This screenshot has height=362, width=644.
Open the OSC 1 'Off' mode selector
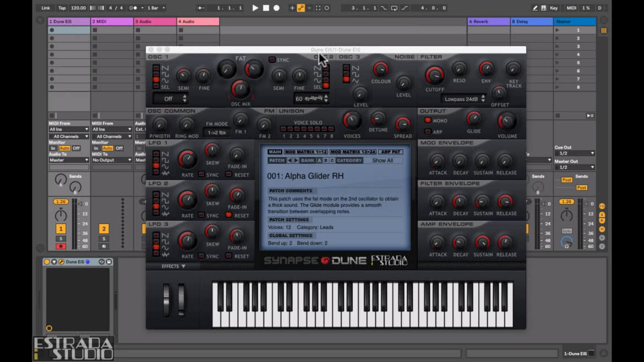coord(171,98)
